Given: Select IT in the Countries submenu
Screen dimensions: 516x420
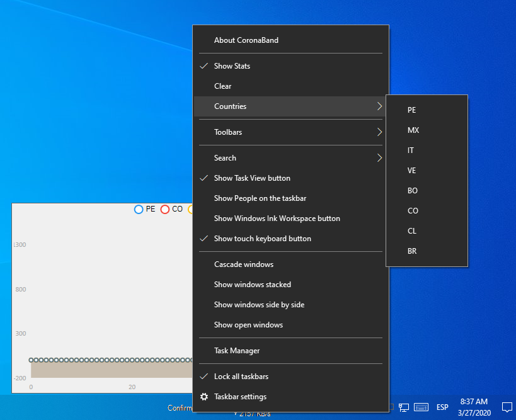Looking at the screenshot, I should coord(427,150).
